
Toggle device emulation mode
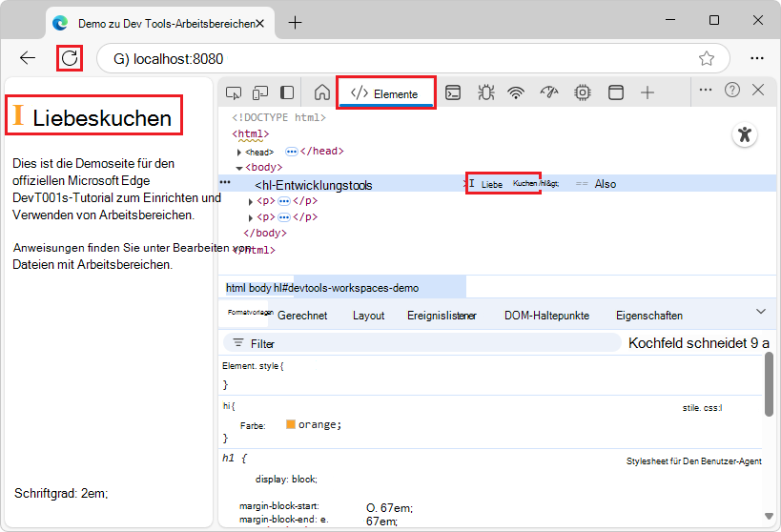[x=260, y=92]
